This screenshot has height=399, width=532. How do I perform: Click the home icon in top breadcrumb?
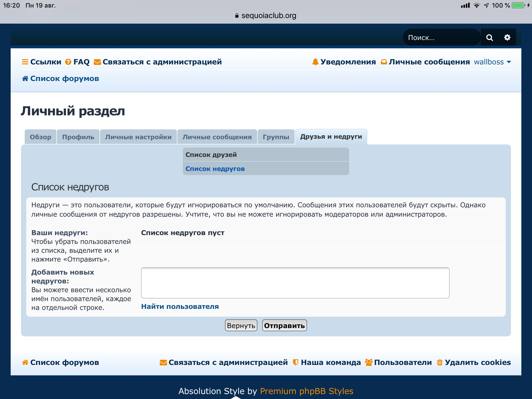pos(25,78)
